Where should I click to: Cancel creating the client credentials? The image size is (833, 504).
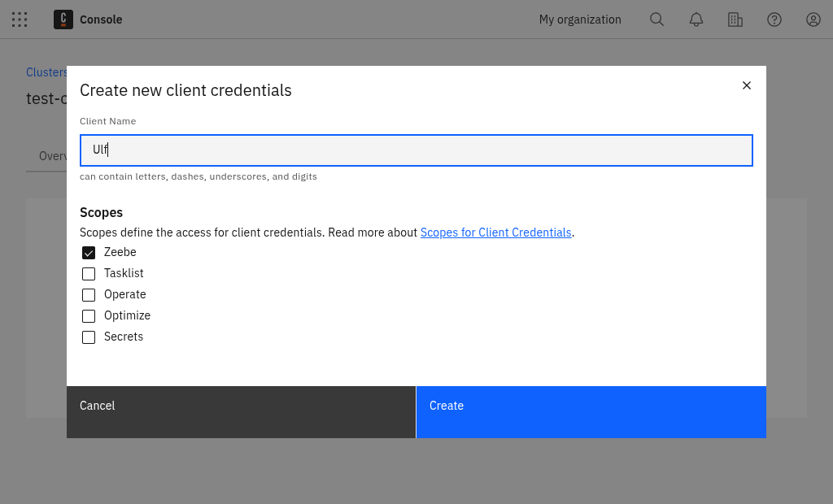(241, 412)
